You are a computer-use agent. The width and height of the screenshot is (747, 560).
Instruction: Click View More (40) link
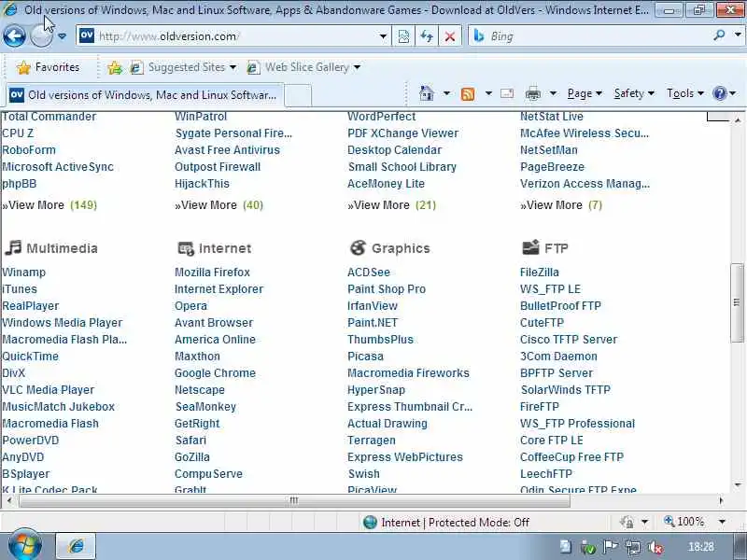click(218, 205)
